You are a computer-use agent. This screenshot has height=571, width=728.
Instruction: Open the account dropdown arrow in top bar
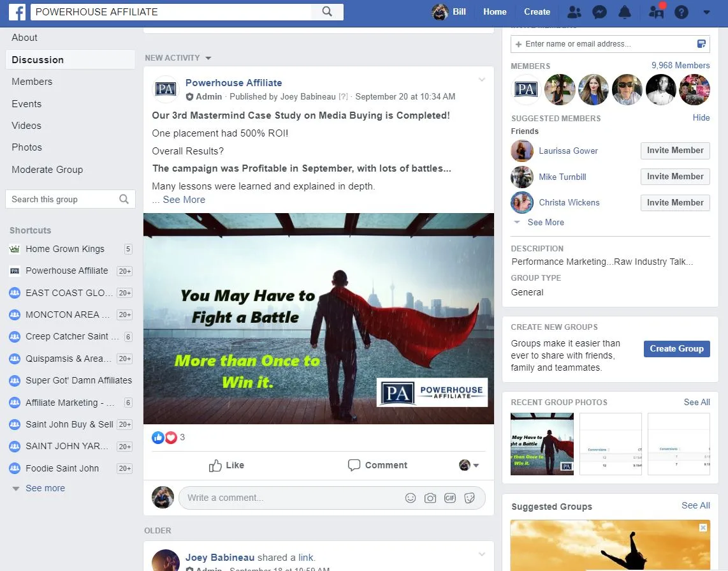[x=706, y=13]
